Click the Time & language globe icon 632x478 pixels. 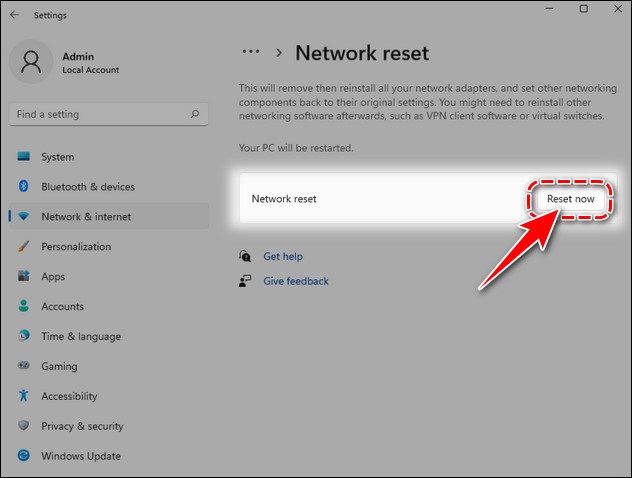tap(24, 337)
